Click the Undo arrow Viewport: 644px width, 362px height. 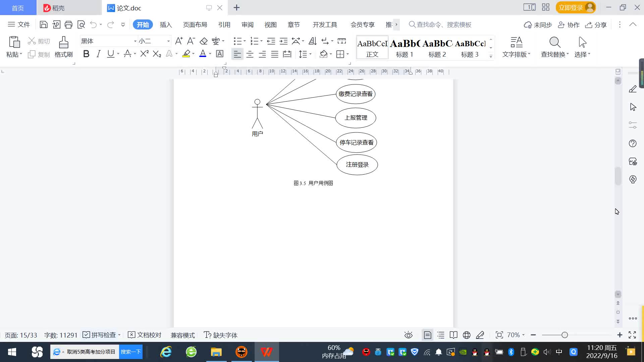(93, 24)
